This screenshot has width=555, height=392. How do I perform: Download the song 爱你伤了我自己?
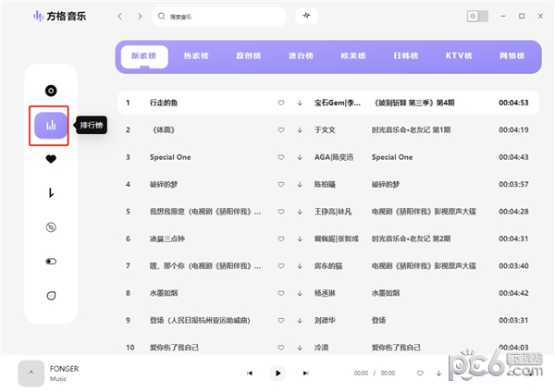coord(300,348)
